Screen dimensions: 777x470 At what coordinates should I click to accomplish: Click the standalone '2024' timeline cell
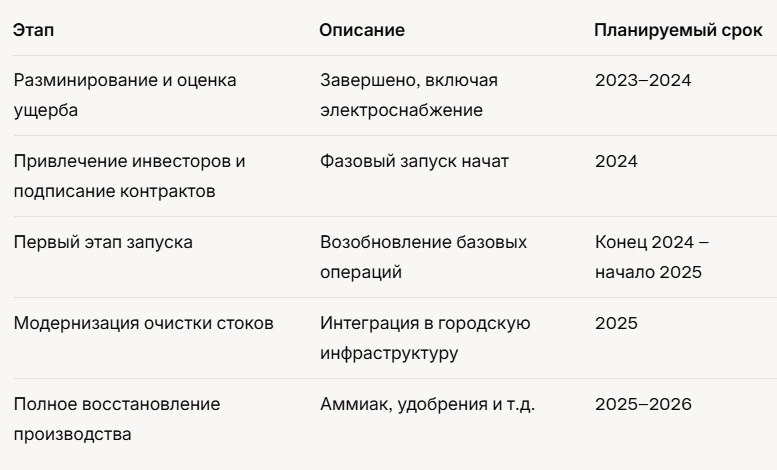coord(615,160)
